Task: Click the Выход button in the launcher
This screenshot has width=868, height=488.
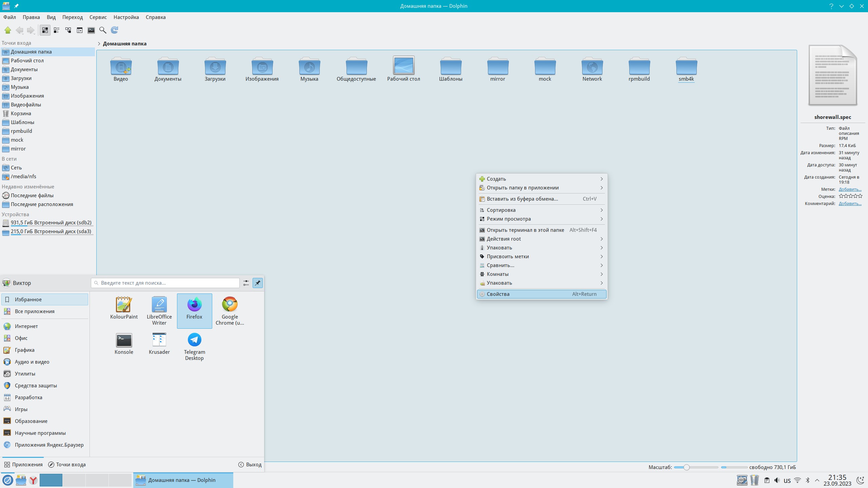Action: coord(250,465)
